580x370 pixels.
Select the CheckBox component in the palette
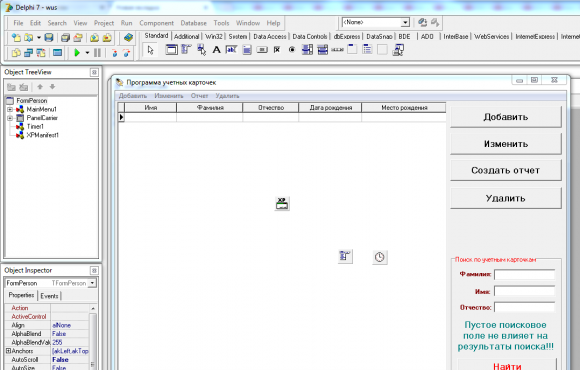pos(277,50)
